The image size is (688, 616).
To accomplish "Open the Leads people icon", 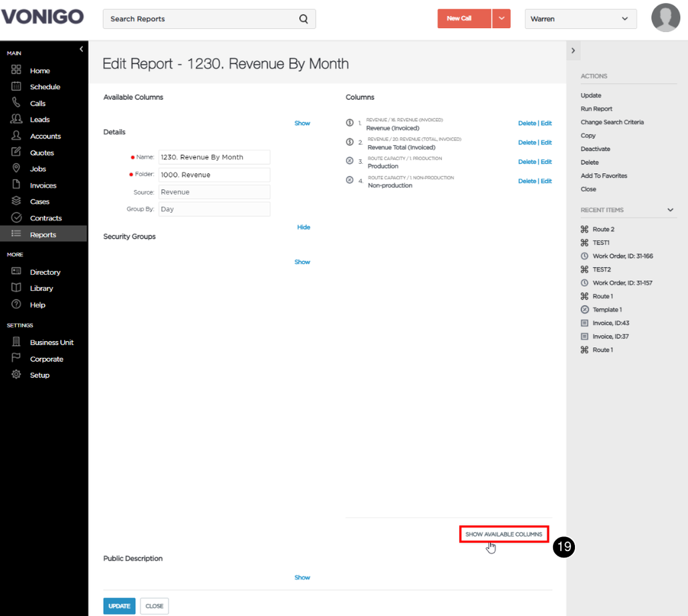I will pyautogui.click(x=16, y=119).
